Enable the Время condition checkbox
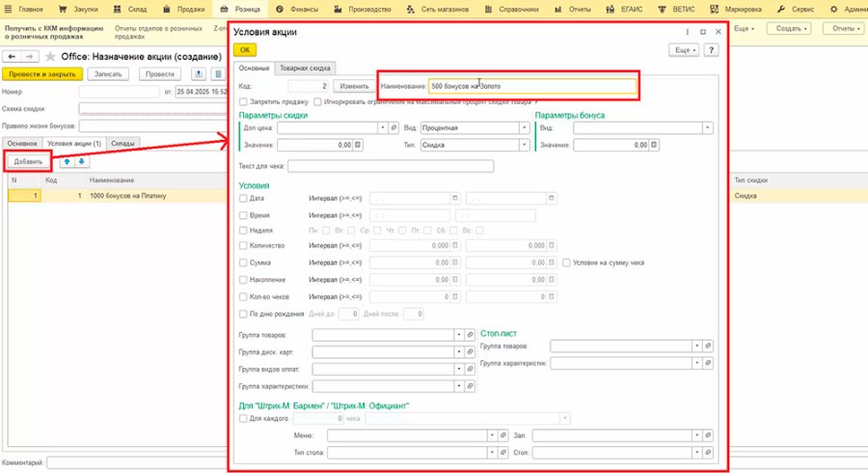 coord(243,215)
